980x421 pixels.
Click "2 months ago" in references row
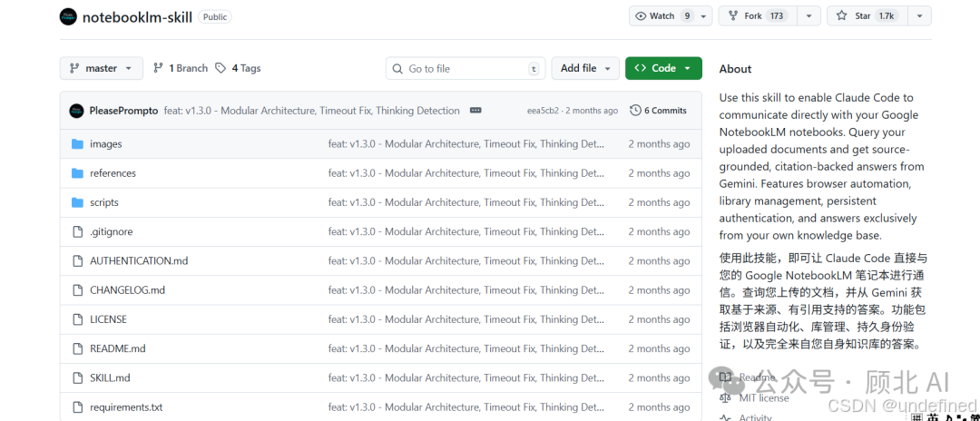coord(660,173)
